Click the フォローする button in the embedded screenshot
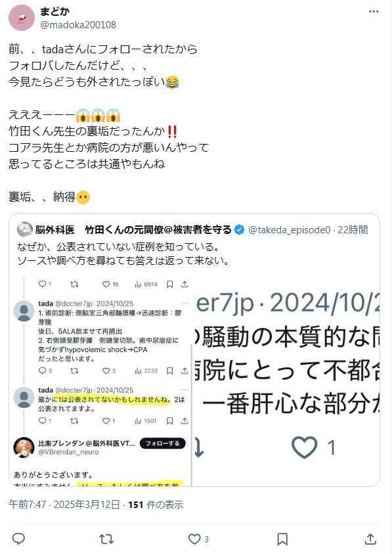The width and height of the screenshot is (392, 554). pyautogui.click(x=162, y=443)
